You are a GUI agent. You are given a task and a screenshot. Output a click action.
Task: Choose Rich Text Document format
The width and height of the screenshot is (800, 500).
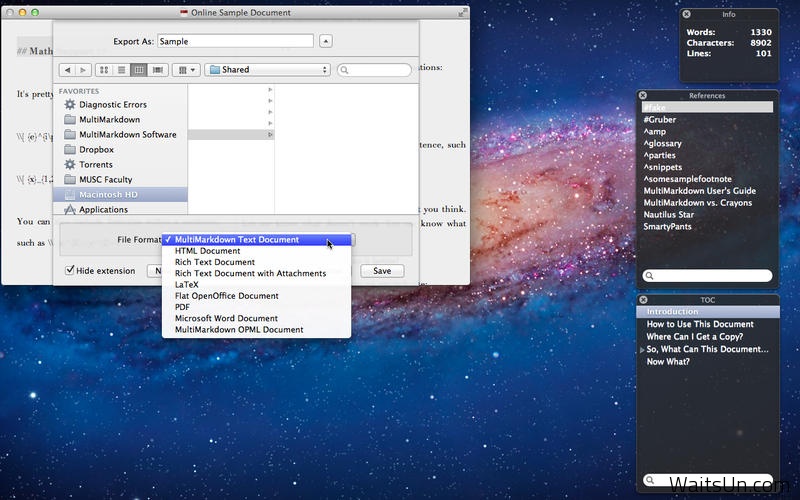coord(257,262)
